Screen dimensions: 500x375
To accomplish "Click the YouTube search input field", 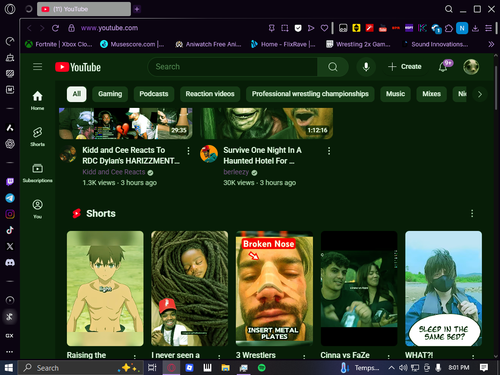I will point(232,67).
